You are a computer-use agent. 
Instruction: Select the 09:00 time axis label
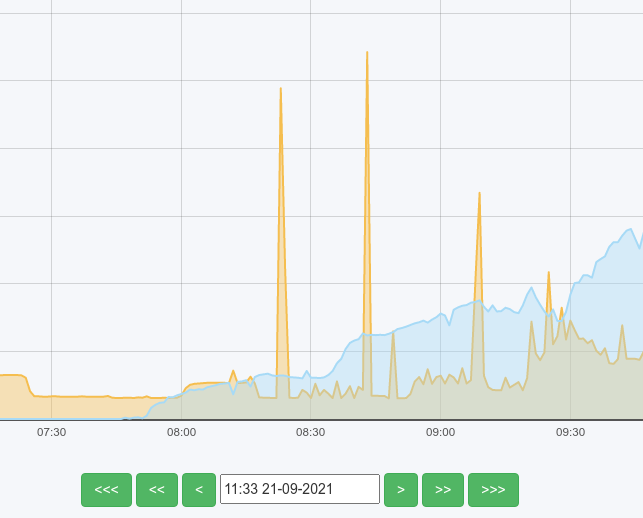(x=440, y=433)
